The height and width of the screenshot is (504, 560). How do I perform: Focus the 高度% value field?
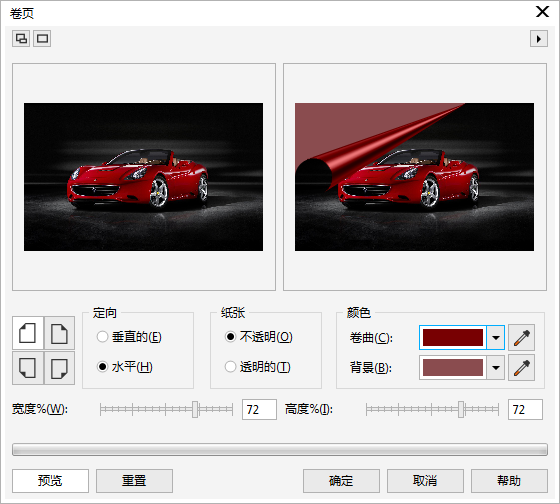click(525, 409)
